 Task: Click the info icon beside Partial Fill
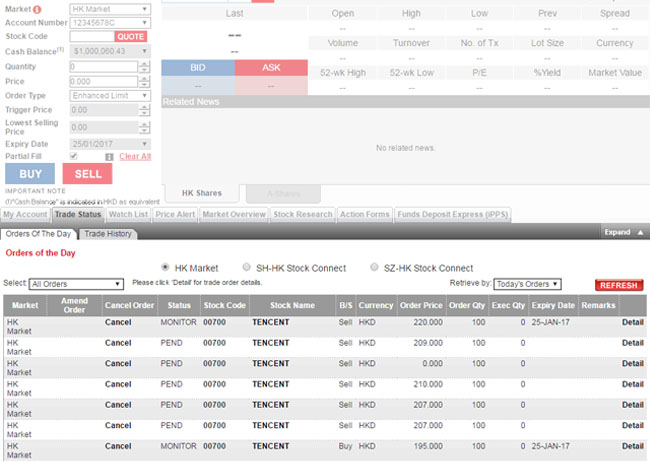(x=108, y=157)
